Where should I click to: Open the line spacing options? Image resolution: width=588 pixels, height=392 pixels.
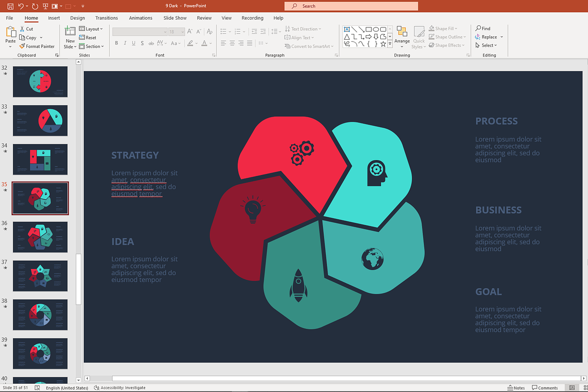275,31
